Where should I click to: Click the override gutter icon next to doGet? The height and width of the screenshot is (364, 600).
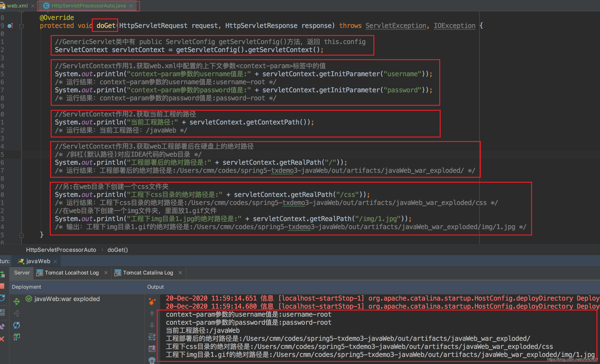[x=10, y=26]
